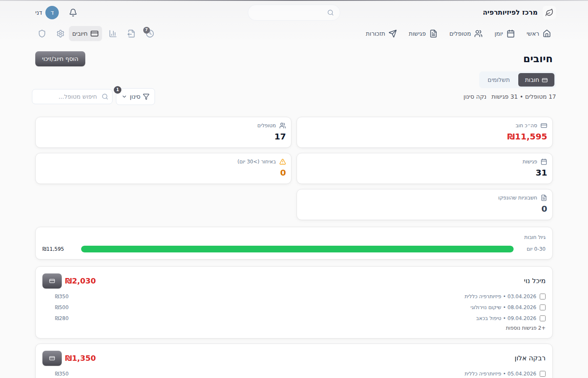This screenshot has height=378, width=588.
Task: Check the 09.04.2026 טיפול בכאב session
Action: point(543,318)
